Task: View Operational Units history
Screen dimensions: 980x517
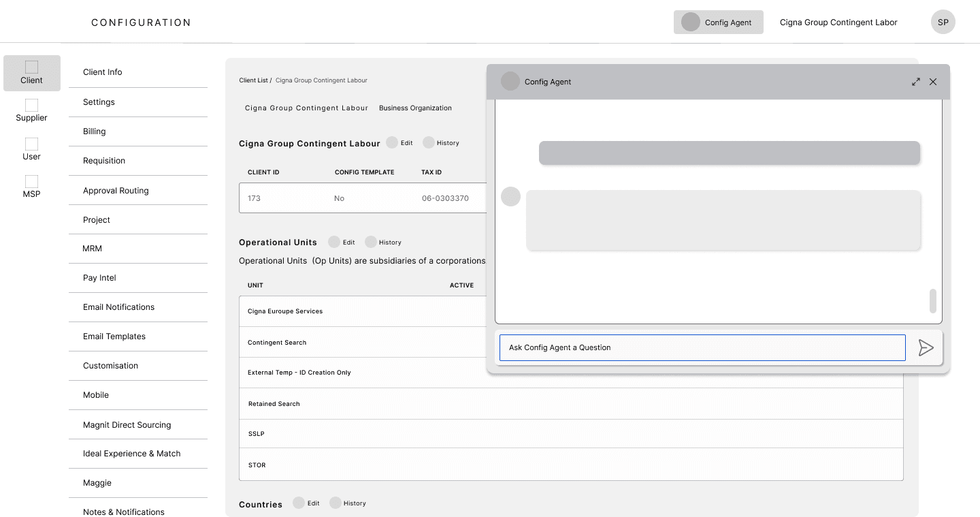Action: [383, 242]
